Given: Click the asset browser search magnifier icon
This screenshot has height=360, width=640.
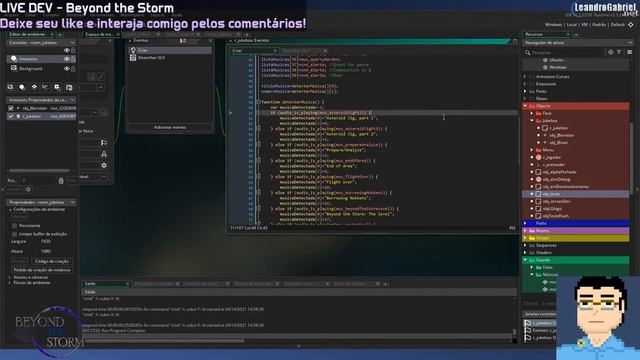Looking at the screenshot, I should [x=528, y=53].
